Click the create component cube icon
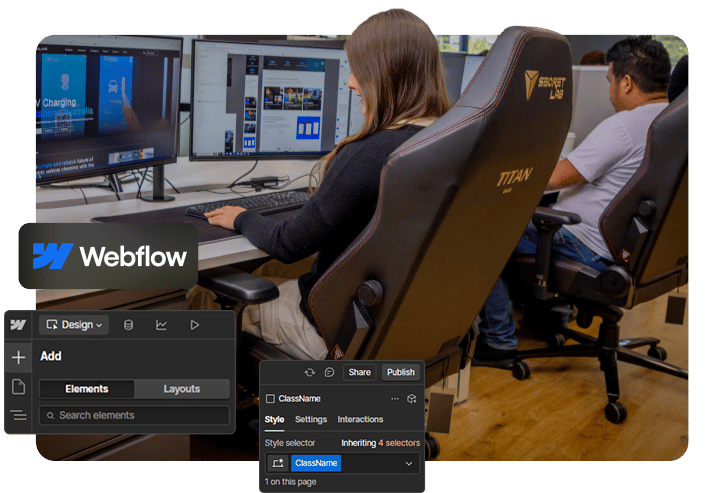This screenshot has height=493, width=723. coord(411,398)
